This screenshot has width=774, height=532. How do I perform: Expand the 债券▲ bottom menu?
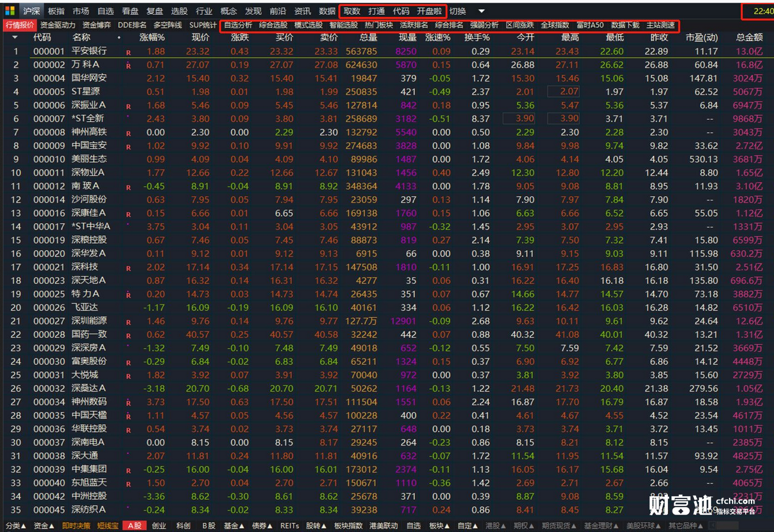(263, 526)
